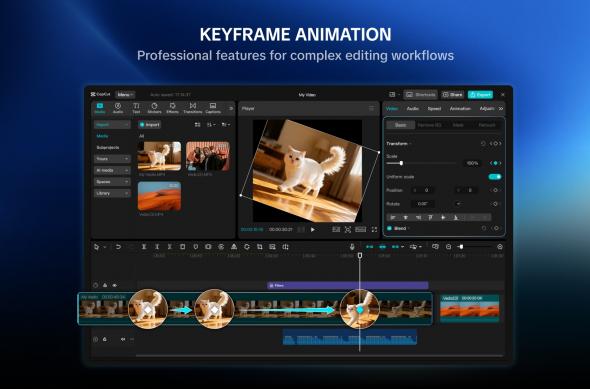Toggle lock icon on filter track
The height and width of the screenshot is (389, 590).
[105, 286]
